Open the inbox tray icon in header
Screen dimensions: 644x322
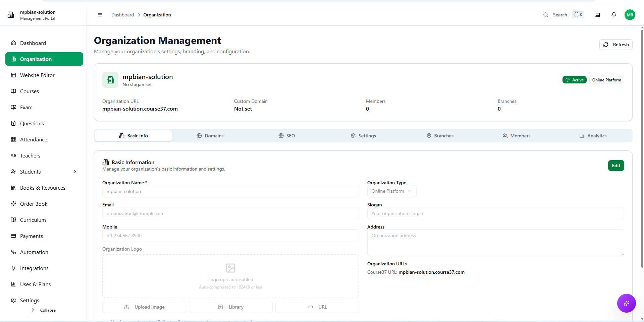597,15
